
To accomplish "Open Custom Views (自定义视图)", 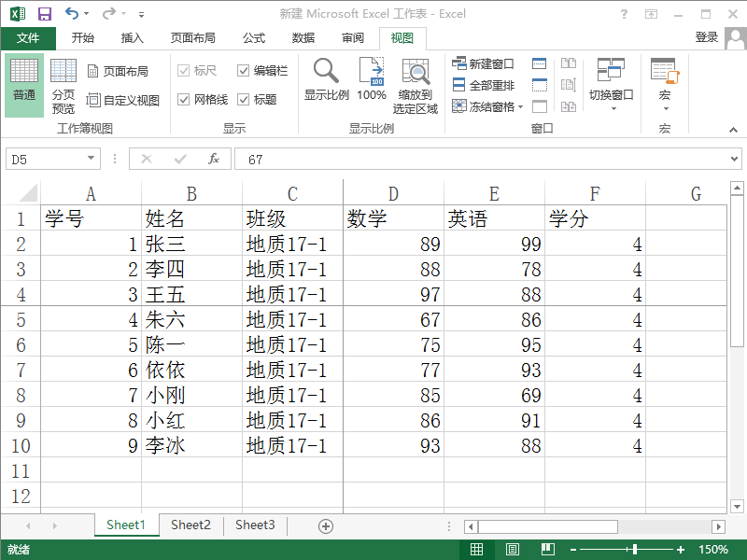I will pos(122,100).
